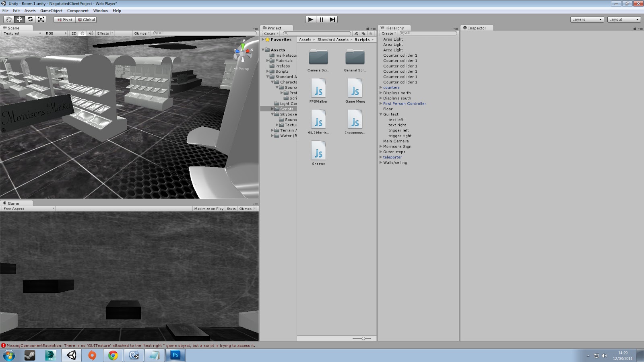This screenshot has width=644, height=362.
Task: Select the Move tool
Action: [19, 19]
